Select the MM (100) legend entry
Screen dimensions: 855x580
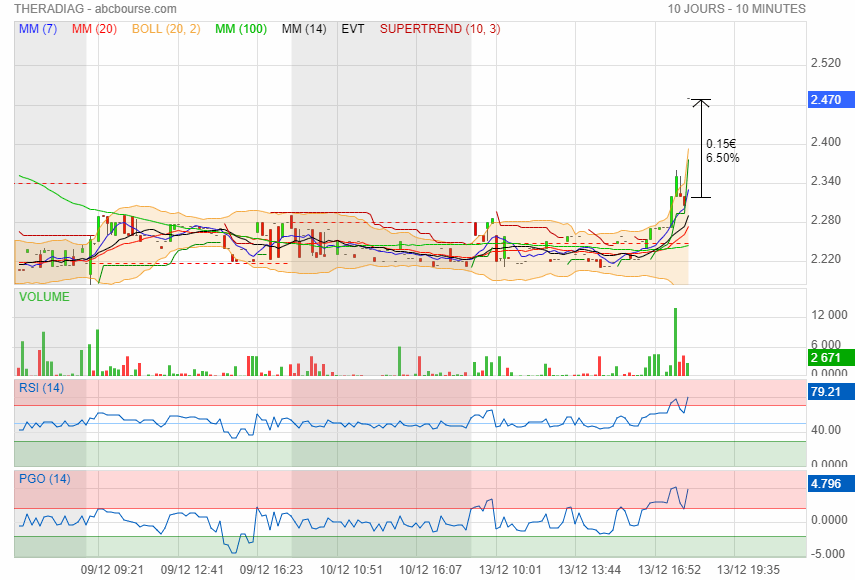click(x=241, y=29)
